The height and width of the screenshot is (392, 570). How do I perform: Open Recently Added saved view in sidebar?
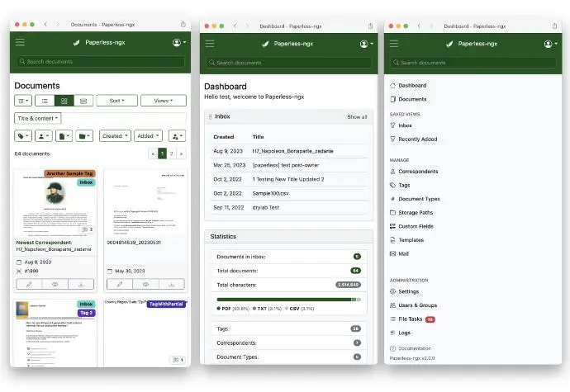click(414, 139)
